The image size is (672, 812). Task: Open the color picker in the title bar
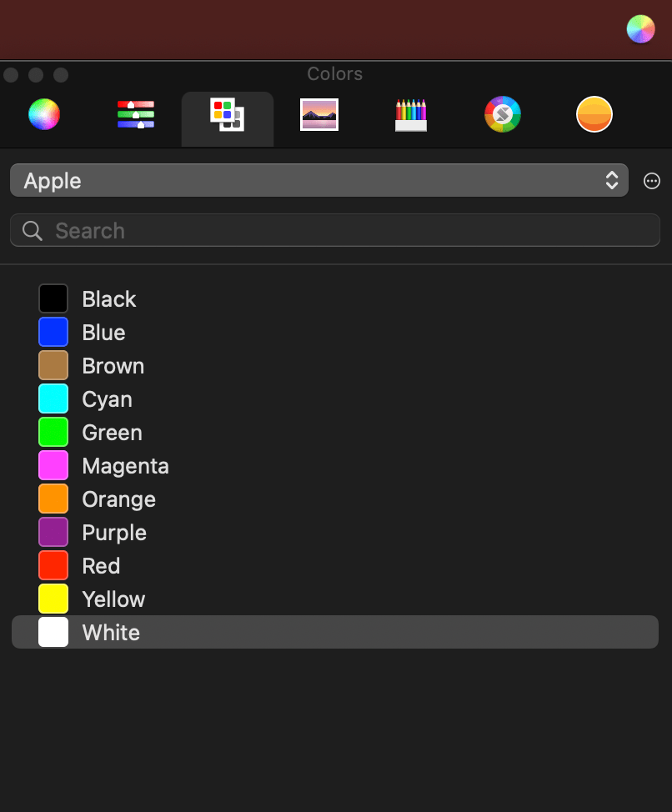[x=639, y=29]
